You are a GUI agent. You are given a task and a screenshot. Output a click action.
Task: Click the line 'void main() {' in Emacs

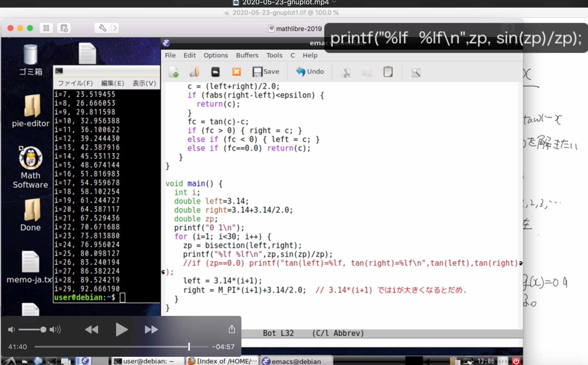pos(194,184)
